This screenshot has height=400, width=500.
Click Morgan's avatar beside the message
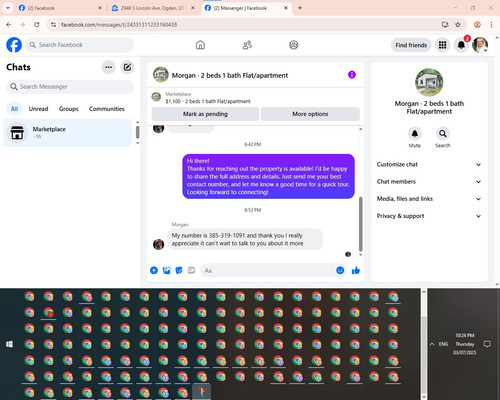[158, 244]
